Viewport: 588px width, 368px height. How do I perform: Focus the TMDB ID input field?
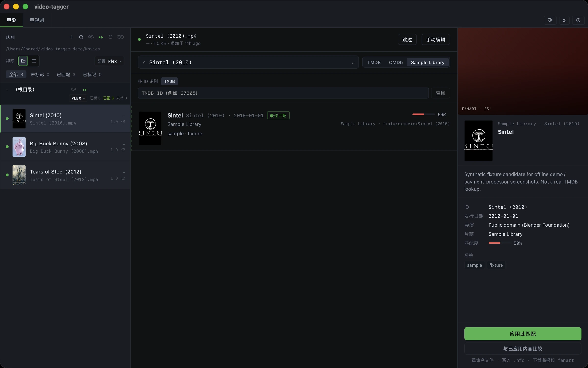pos(283,93)
